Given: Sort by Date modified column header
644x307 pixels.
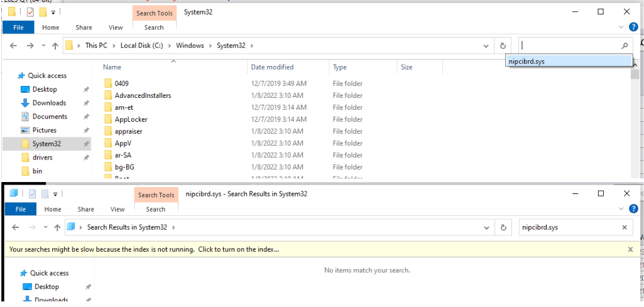Looking at the screenshot, I should (x=272, y=67).
